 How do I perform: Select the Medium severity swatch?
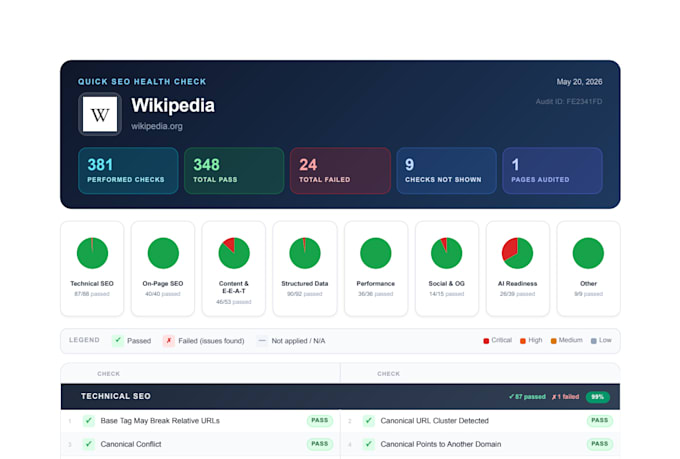554,341
